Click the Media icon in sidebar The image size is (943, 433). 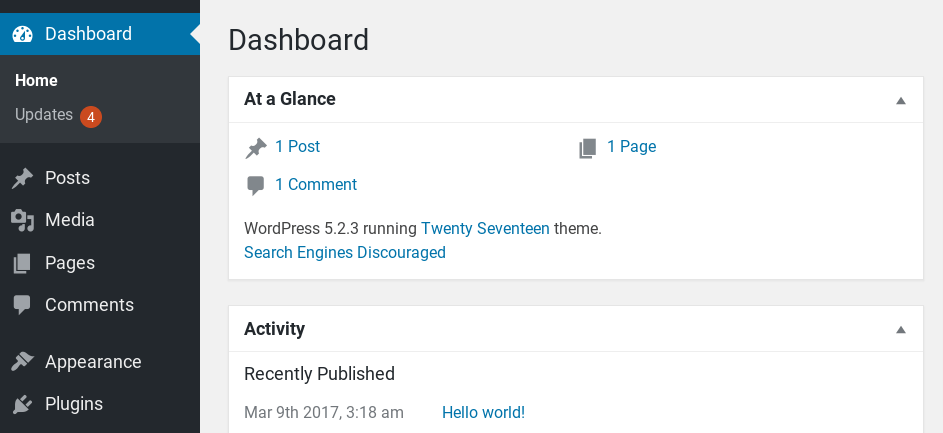[x=22, y=220]
